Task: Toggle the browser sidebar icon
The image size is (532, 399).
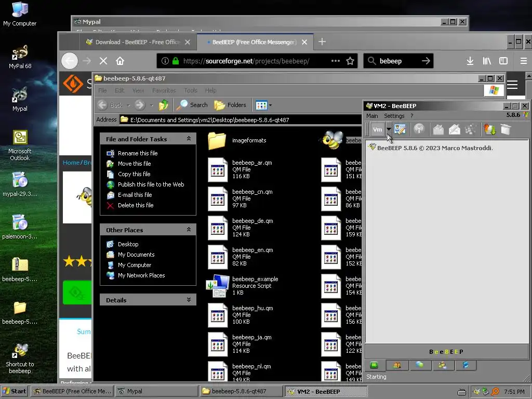Action: point(503,61)
